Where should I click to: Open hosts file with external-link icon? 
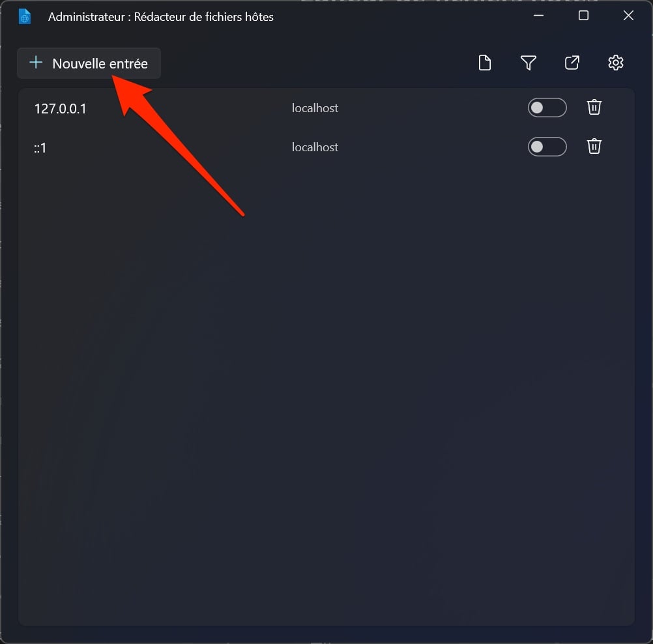coord(572,63)
